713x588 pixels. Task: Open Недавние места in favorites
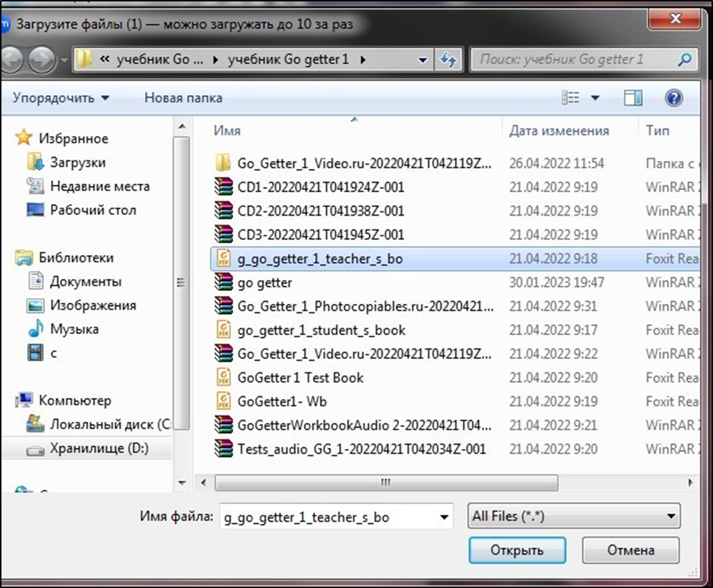(x=88, y=186)
